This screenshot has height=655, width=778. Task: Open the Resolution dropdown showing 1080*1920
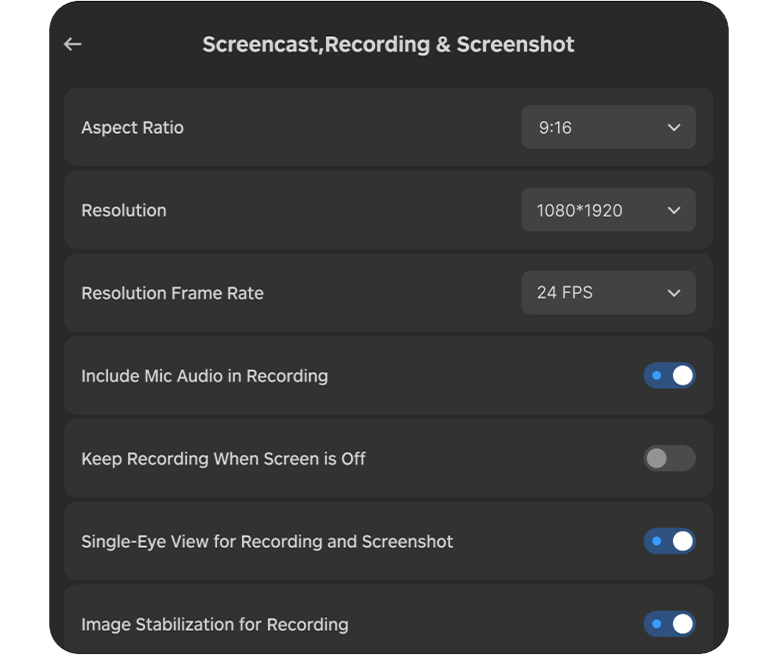coord(607,211)
